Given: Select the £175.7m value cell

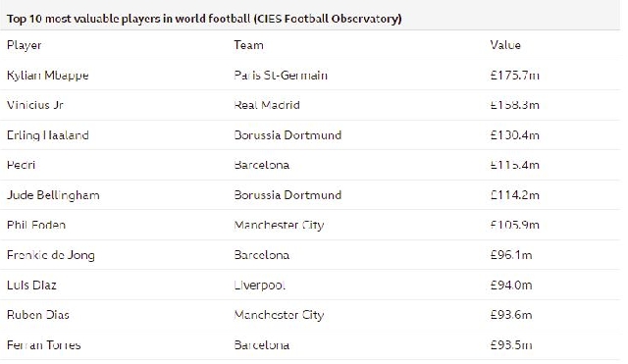Looking at the screenshot, I should [514, 76].
